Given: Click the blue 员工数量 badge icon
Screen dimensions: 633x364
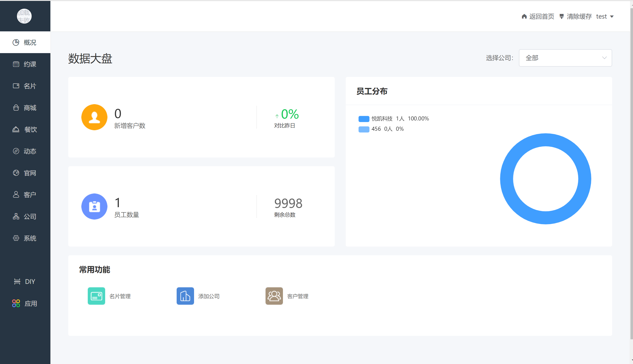Looking at the screenshot, I should click(x=94, y=206).
